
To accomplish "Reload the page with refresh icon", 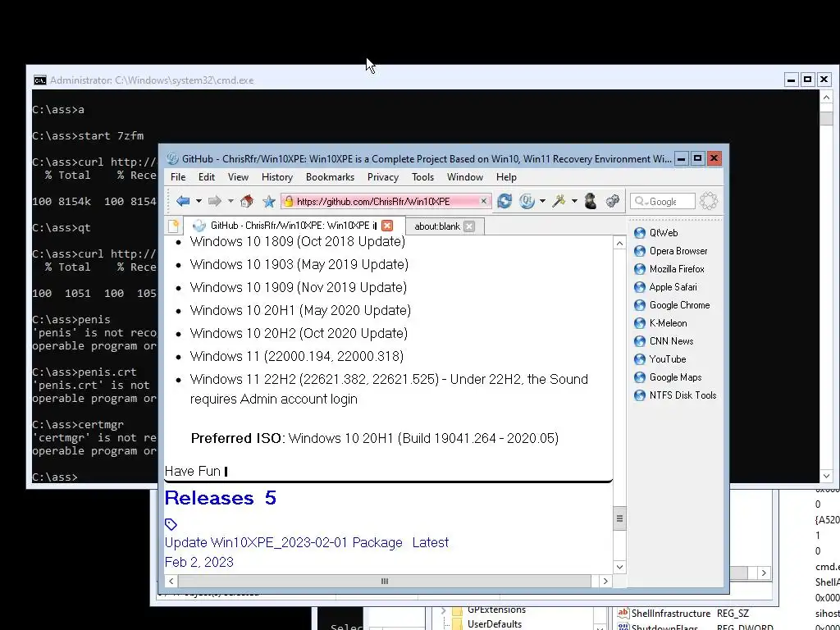I will point(504,202).
